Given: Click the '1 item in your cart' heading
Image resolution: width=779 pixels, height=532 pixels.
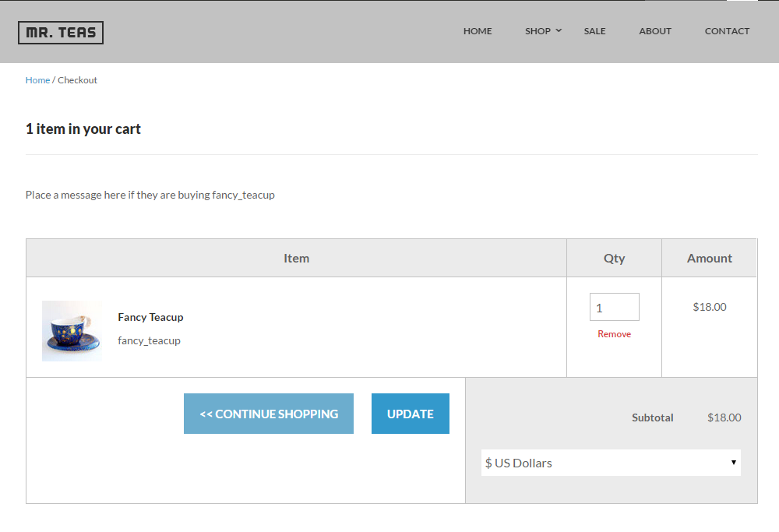Looking at the screenshot, I should point(83,129).
